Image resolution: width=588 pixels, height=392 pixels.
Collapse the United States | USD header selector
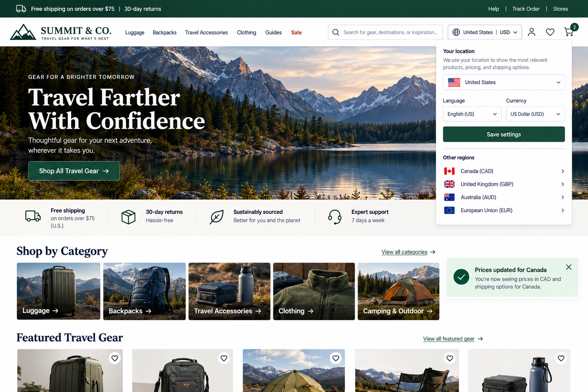485,32
